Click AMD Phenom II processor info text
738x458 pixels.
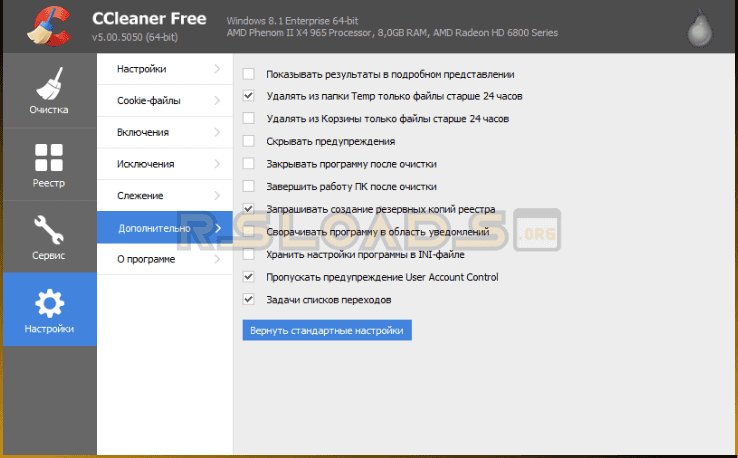pyautogui.click(x=392, y=33)
